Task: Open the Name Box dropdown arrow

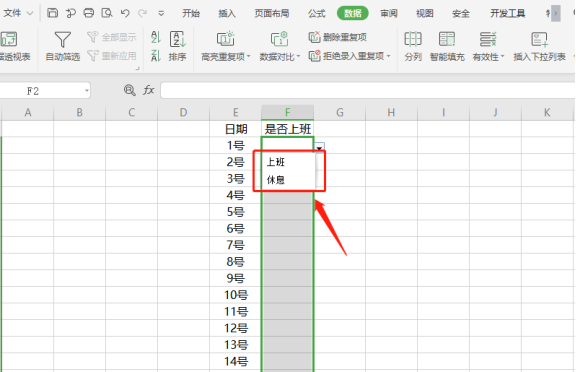Action: point(87,91)
